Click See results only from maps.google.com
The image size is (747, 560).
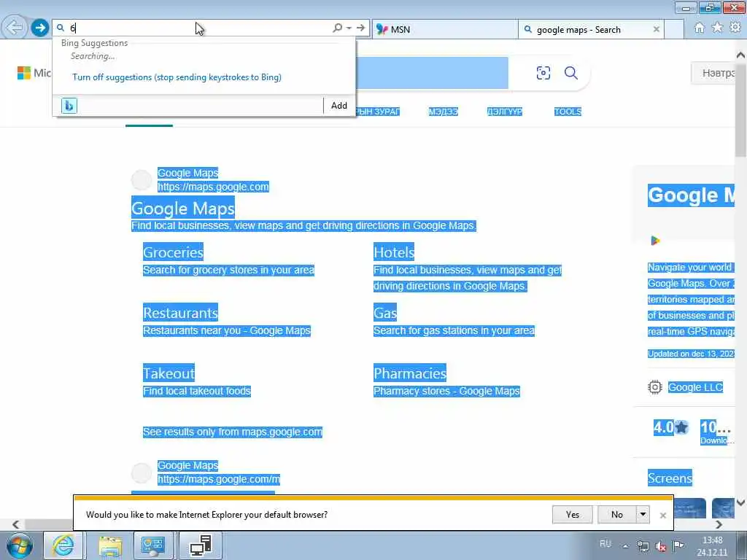coord(233,432)
